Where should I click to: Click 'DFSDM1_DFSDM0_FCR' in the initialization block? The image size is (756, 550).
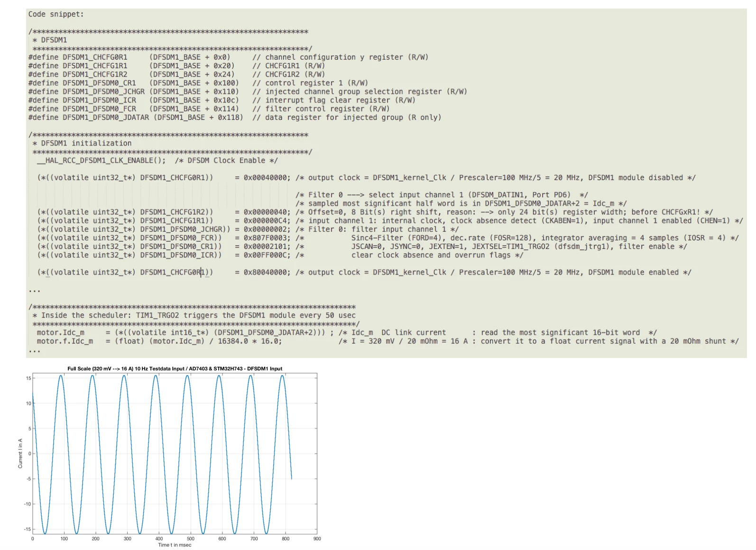click(176, 238)
